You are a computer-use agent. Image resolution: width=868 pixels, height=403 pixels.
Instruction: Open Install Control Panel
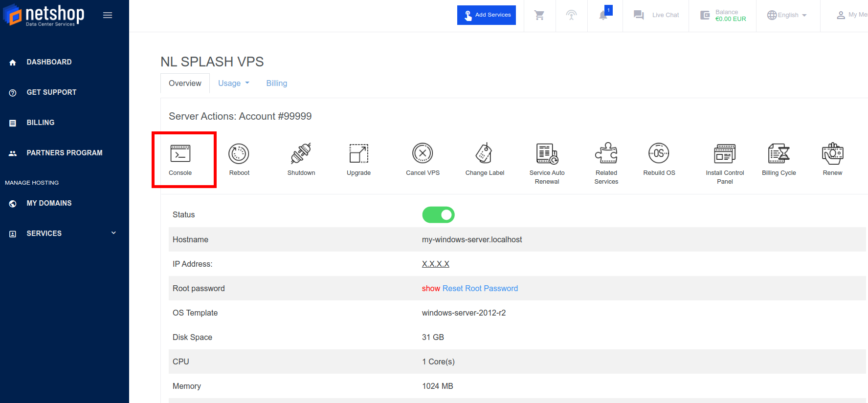click(725, 164)
